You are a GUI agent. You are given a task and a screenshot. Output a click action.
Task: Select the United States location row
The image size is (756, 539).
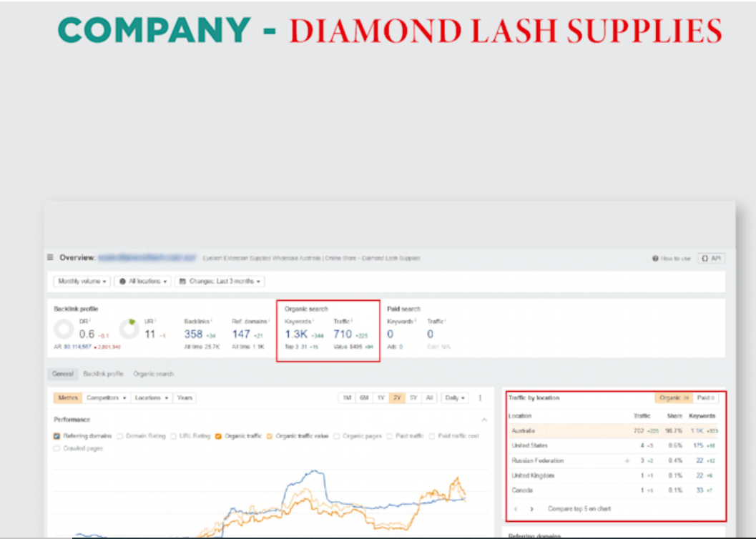coord(614,446)
